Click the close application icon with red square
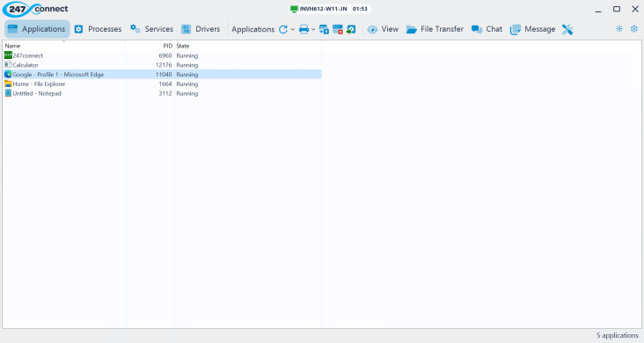644x343 pixels. (338, 29)
